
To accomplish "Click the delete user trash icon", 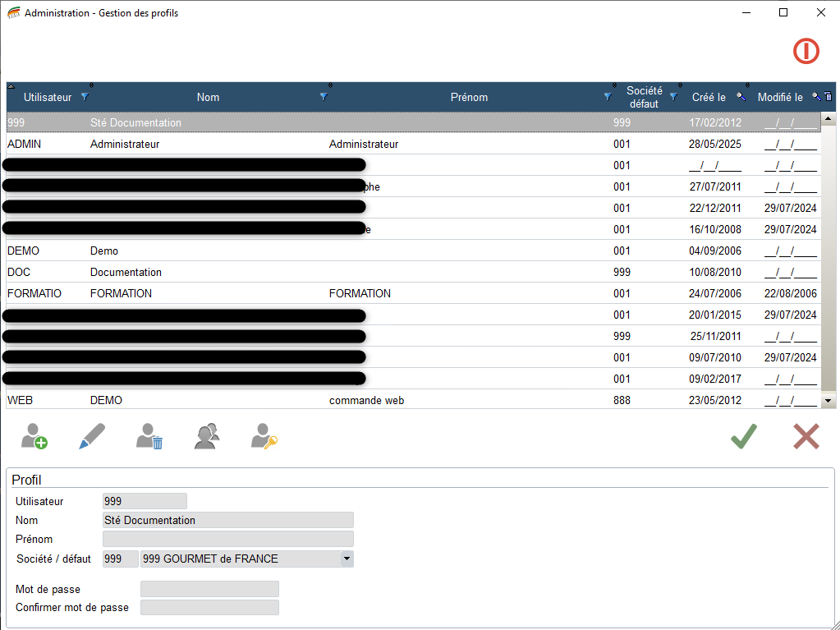I will tap(149, 436).
